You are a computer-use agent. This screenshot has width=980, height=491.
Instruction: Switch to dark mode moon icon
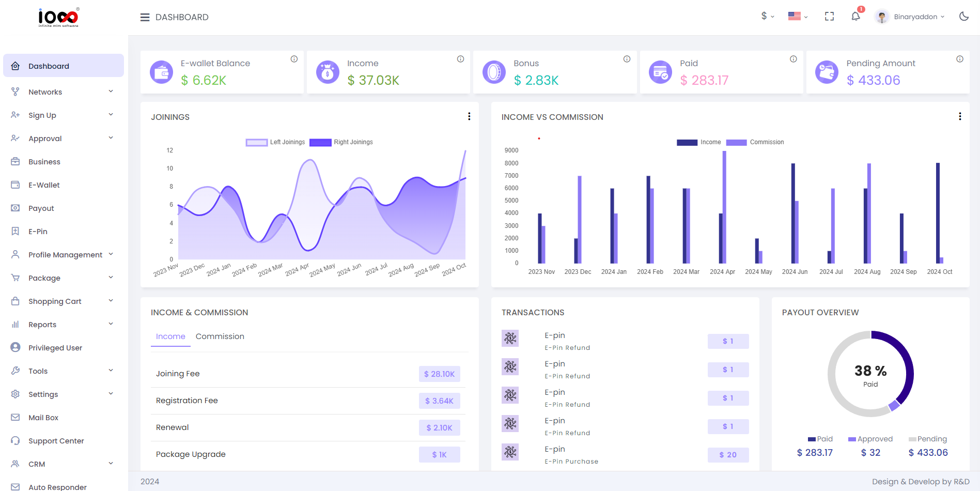tap(963, 17)
